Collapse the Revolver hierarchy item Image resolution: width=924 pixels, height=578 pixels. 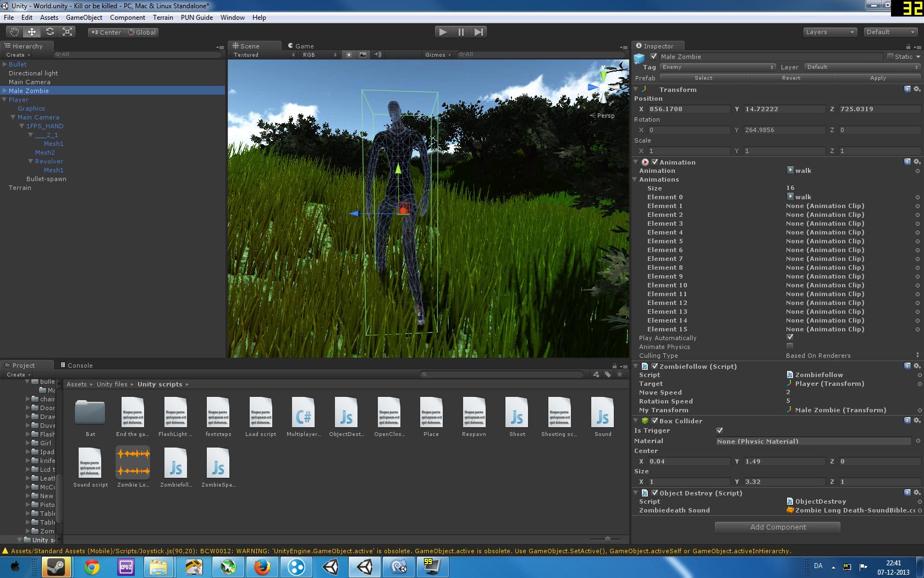(31, 161)
